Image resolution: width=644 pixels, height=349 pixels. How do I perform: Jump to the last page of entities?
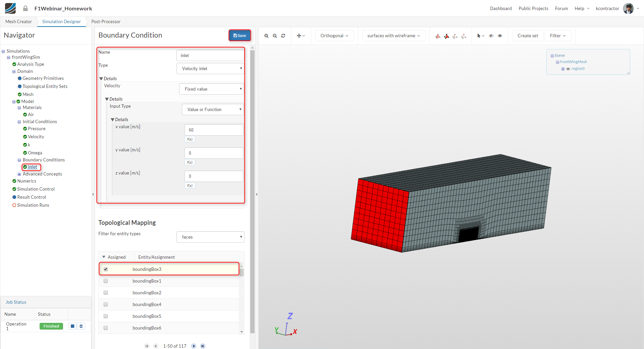tap(203, 346)
